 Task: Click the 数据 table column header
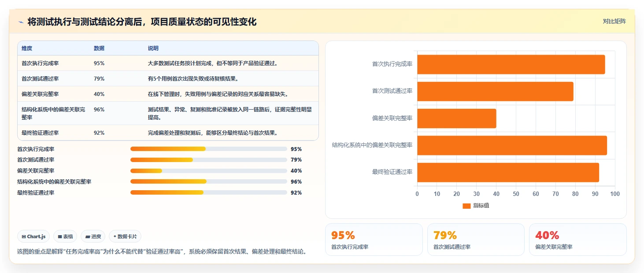(99, 48)
